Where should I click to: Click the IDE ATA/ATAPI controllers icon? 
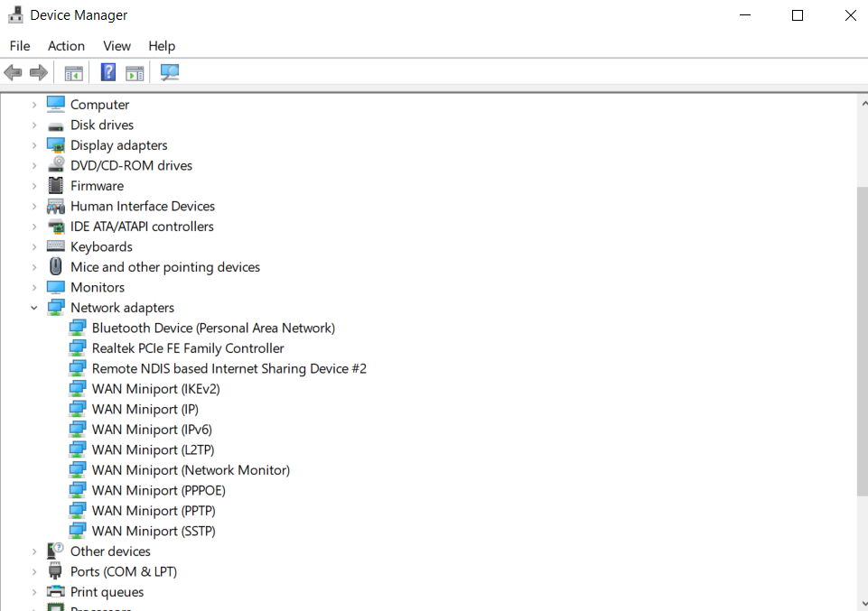pos(55,227)
